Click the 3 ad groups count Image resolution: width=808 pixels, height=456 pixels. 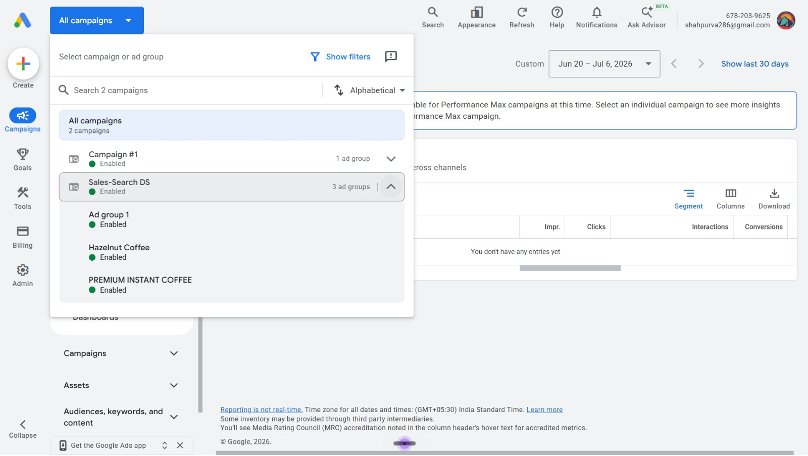(351, 187)
